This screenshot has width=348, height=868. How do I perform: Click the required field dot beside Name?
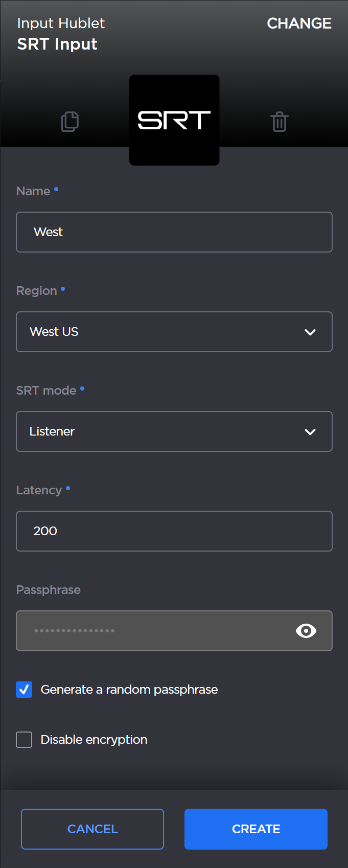(x=56, y=189)
